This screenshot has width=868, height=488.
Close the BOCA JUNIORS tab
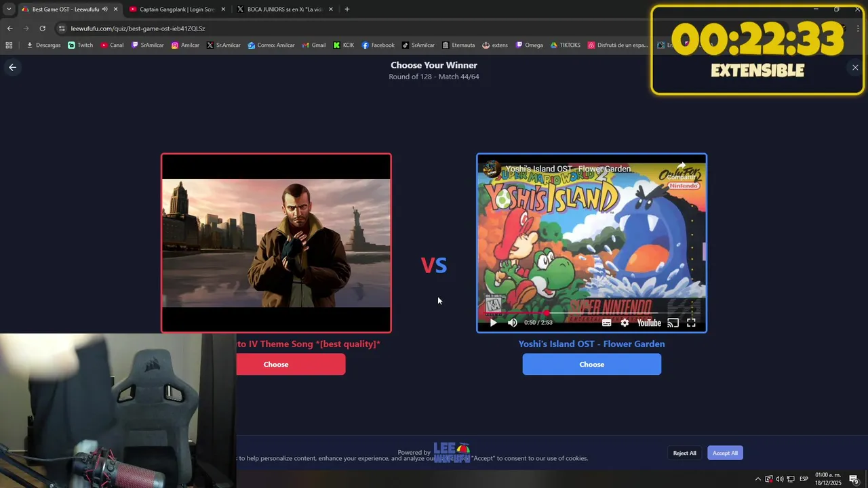331,9
